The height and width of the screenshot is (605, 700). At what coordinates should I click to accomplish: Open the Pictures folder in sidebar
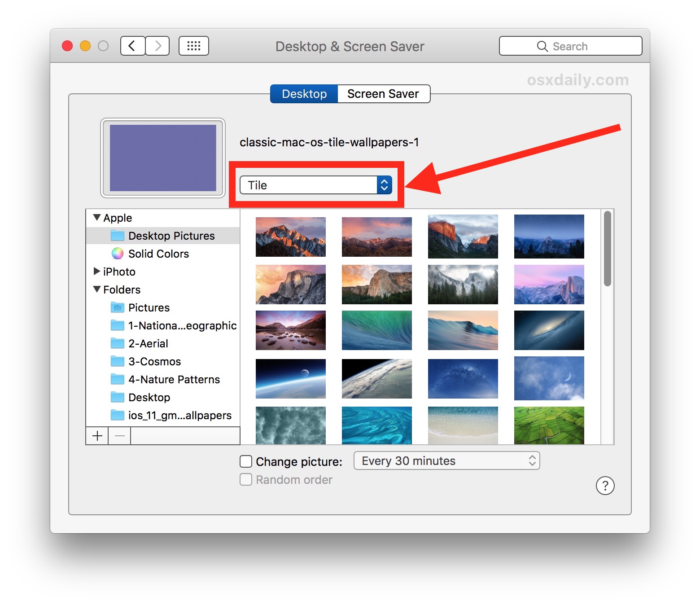click(149, 307)
